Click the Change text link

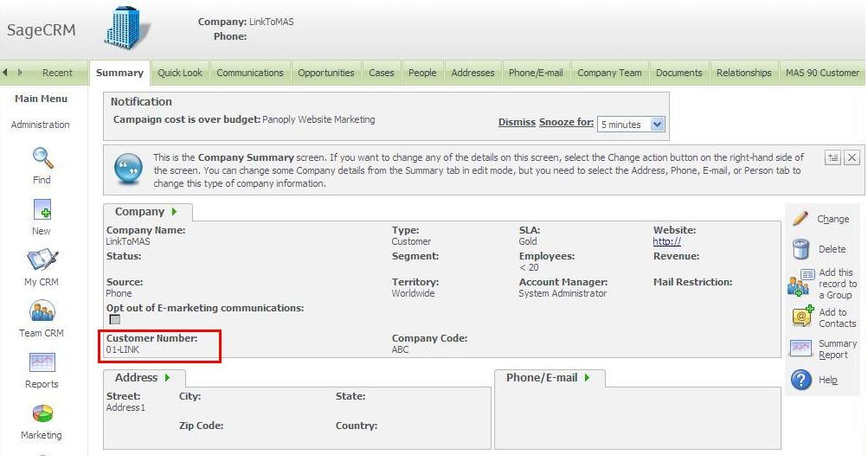click(833, 219)
